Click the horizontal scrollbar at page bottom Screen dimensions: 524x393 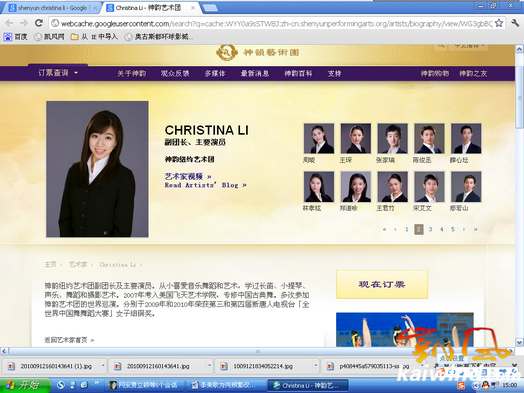point(258,351)
